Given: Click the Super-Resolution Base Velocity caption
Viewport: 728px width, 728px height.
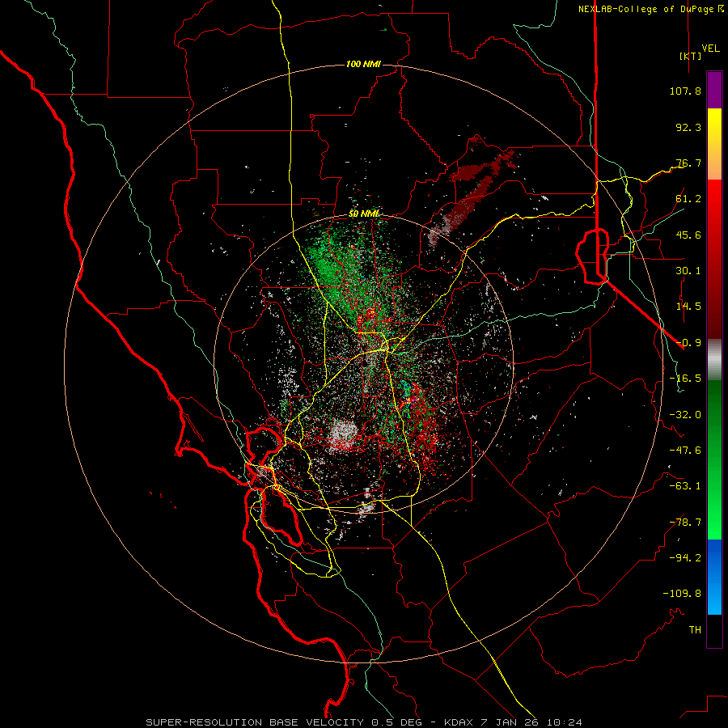Looking at the screenshot, I should (363, 722).
